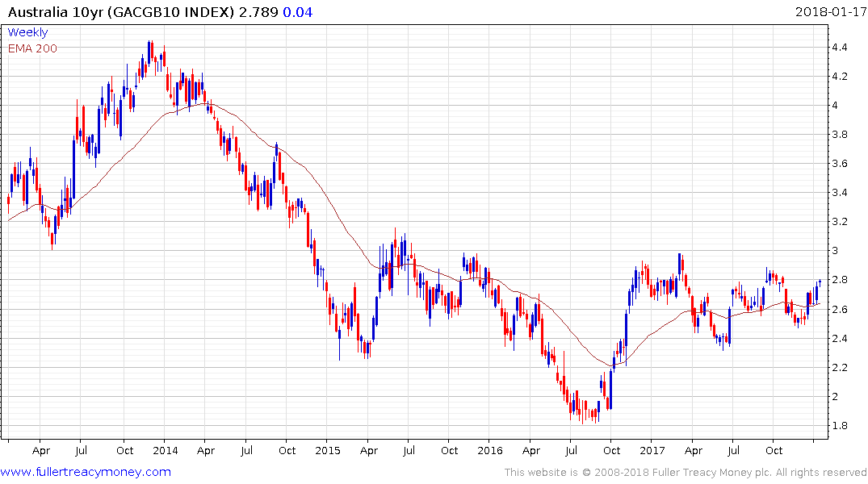This screenshot has width=868, height=484.
Task: Click the '2.8' y-axis label
Action: click(x=839, y=280)
